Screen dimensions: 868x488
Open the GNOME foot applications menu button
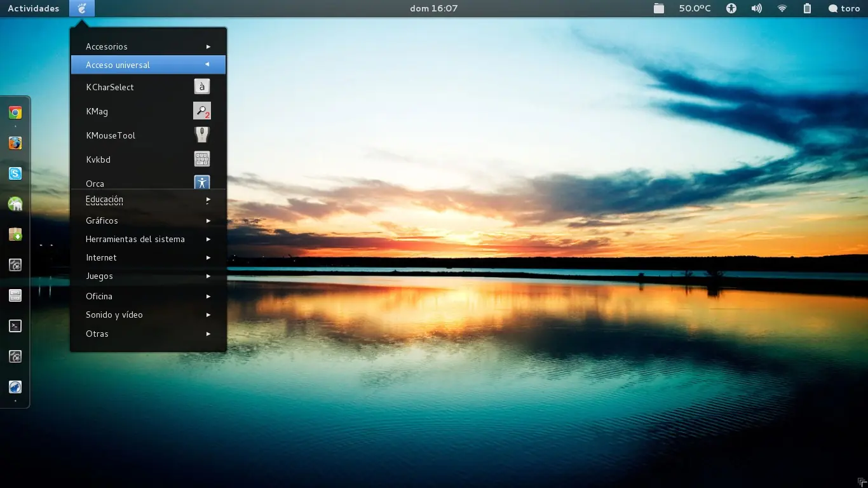pyautogui.click(x=81, y=8)
